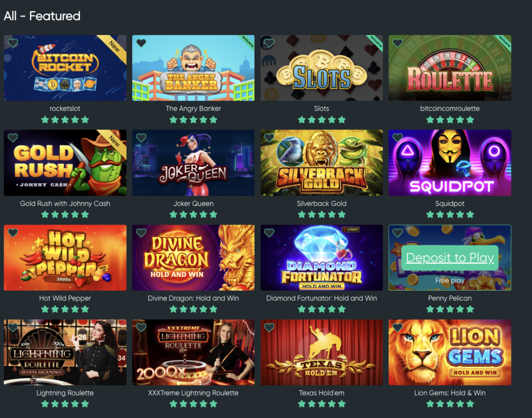Toggle favorite heart on Gold Rush thumbnail

(x=13, y=138)
